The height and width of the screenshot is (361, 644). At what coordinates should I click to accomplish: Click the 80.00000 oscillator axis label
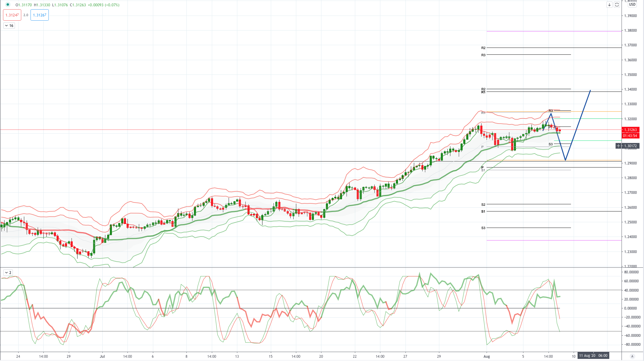(x=632, y=272)
